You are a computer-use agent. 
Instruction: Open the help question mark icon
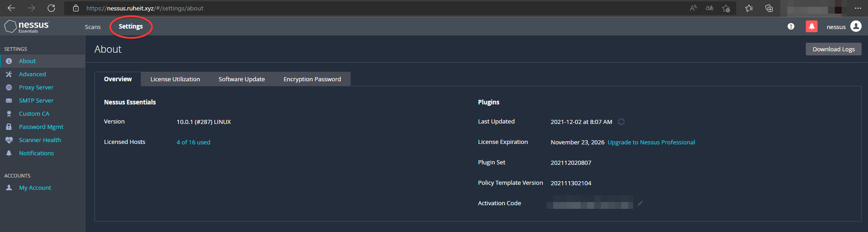791,27
